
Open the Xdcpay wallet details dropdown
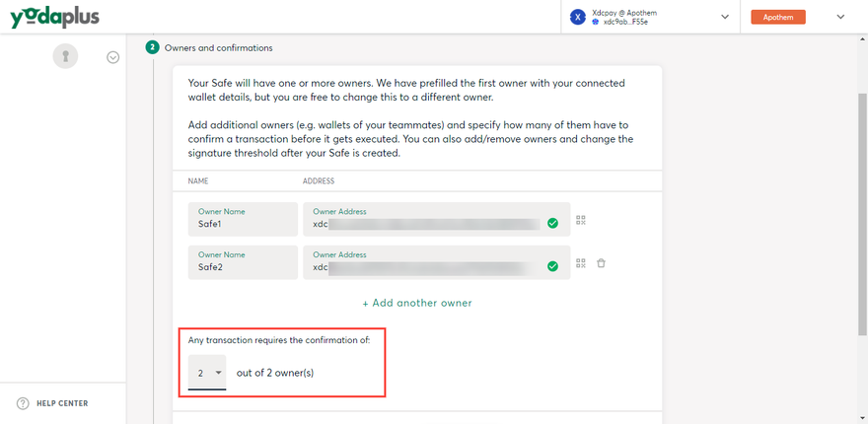725,17
